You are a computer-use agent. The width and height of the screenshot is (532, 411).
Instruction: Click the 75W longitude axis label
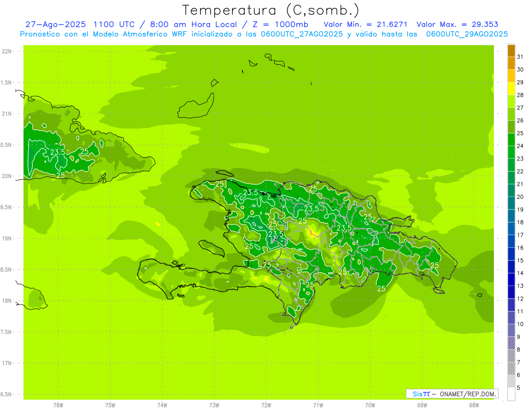click(x=110, y=405)
